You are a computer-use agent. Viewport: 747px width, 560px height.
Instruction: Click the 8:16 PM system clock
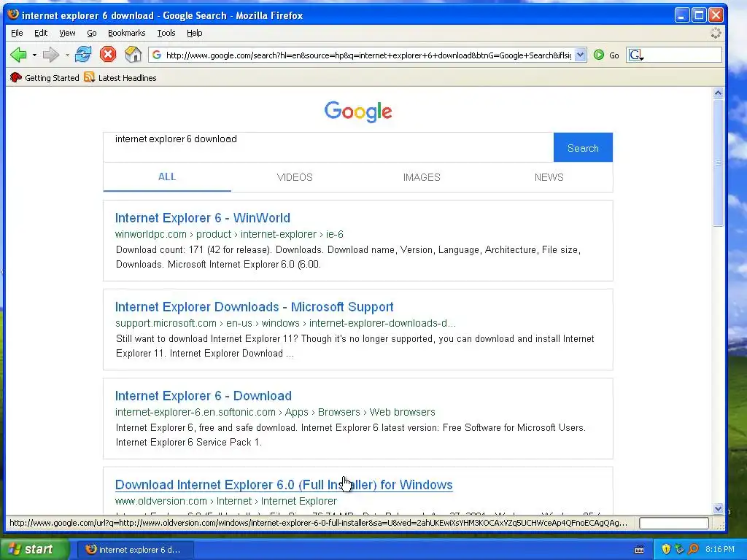coord(720,549)
